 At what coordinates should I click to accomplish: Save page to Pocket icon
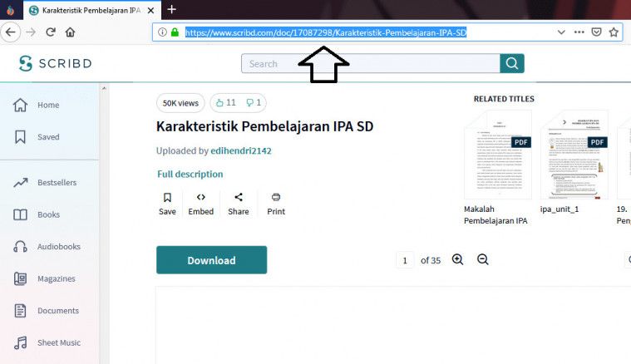pos(596,32)
